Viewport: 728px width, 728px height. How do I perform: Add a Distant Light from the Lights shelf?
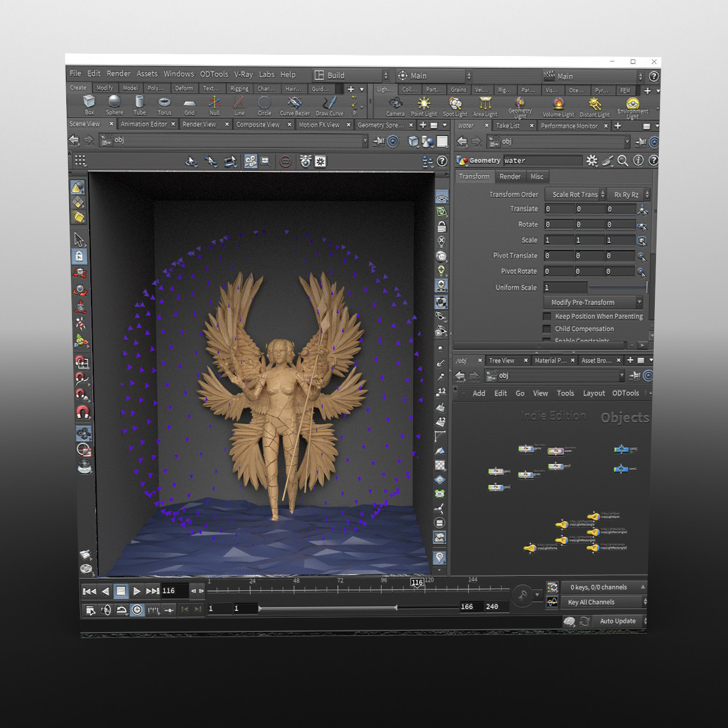pyautogui.click(x=594, y=104)
